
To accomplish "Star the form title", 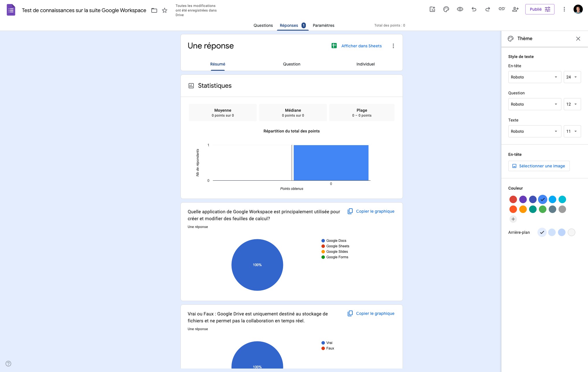I will pyautogui.click(x=165, y=10).
